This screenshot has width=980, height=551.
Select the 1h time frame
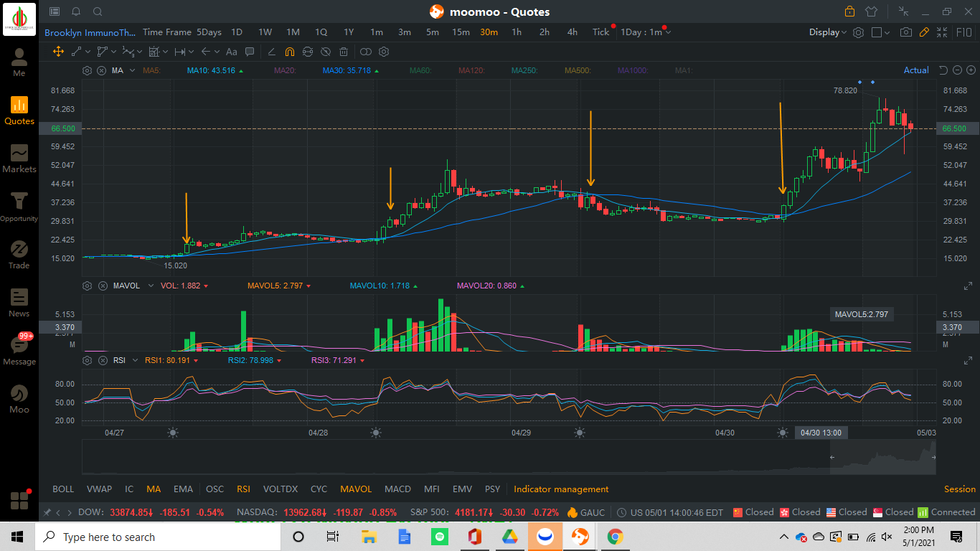click(x=517, y=32)
